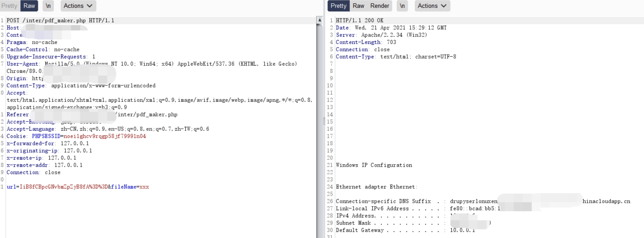
Task: Click the fileName=xxx parameter value
Action: [144, 187]
